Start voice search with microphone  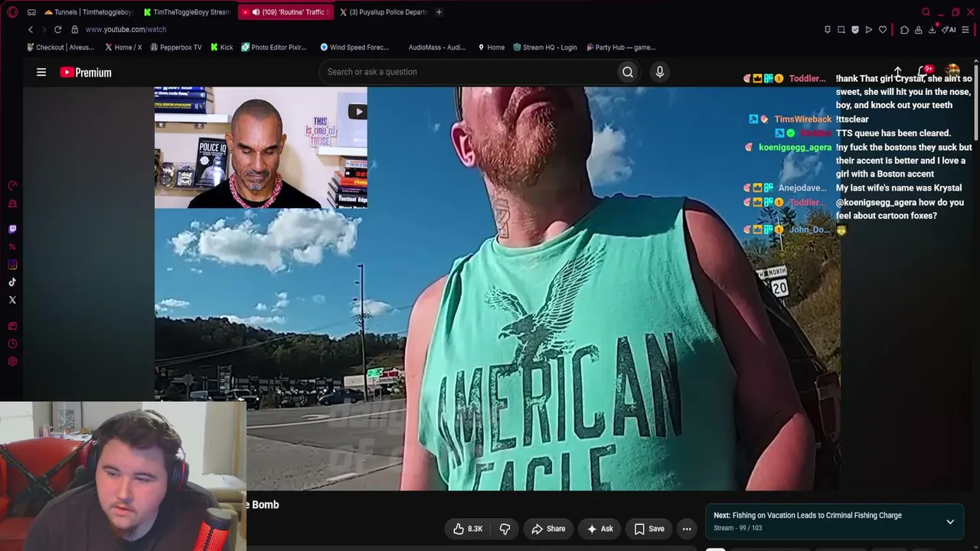[660, 72]
